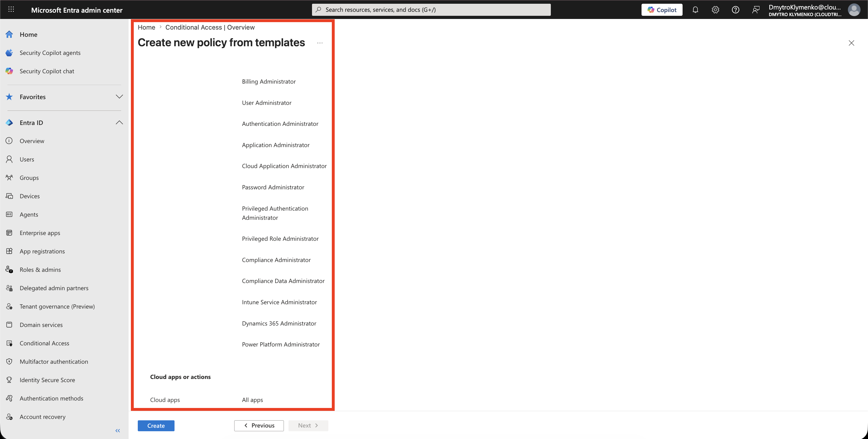Click the Roles & admins icon

coord(9,270)
